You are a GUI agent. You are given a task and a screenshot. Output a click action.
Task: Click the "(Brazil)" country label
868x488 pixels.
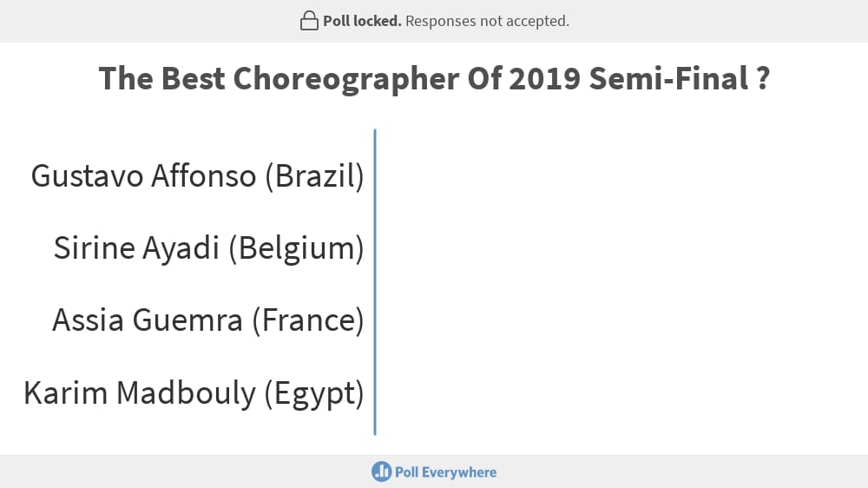point(314,176)
